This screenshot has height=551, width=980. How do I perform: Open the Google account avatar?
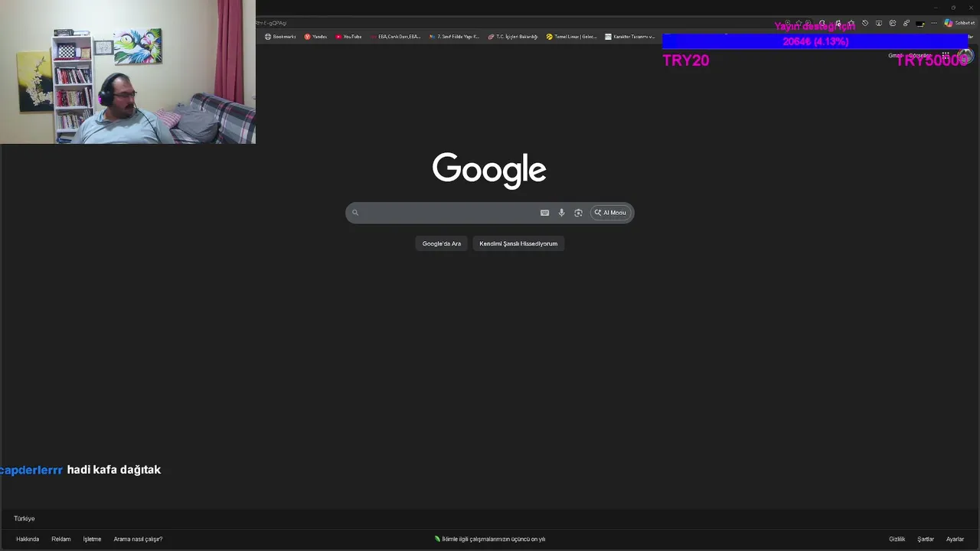coord(965,55)
